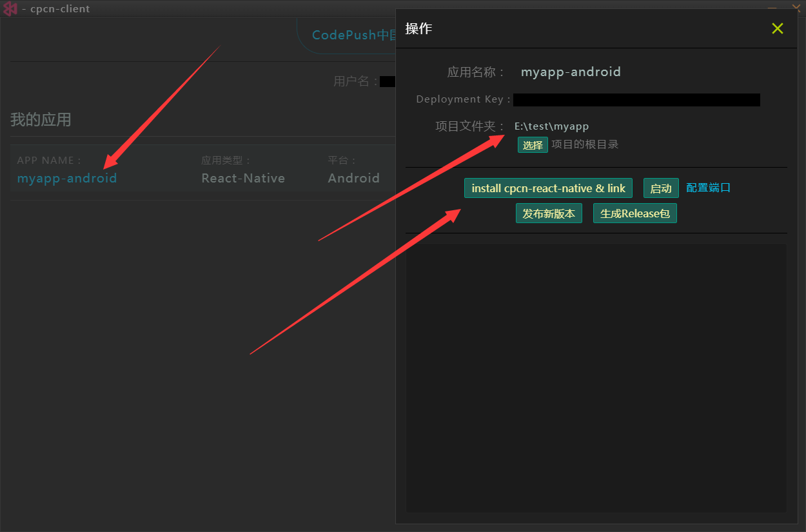The image size is (806, 532).
Task: Click the 启动 button
Action: tap(661, 188)
